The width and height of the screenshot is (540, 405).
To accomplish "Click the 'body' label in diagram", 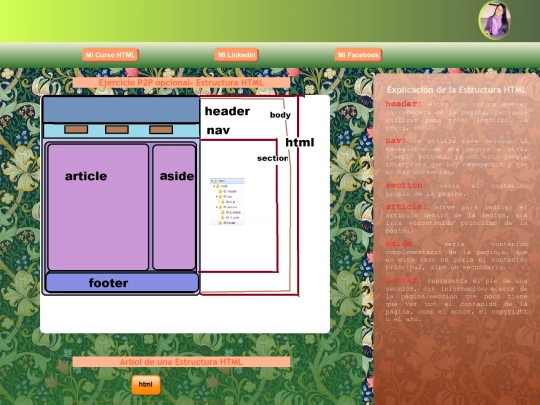I will pyautogui.click(x=280, y=115).
